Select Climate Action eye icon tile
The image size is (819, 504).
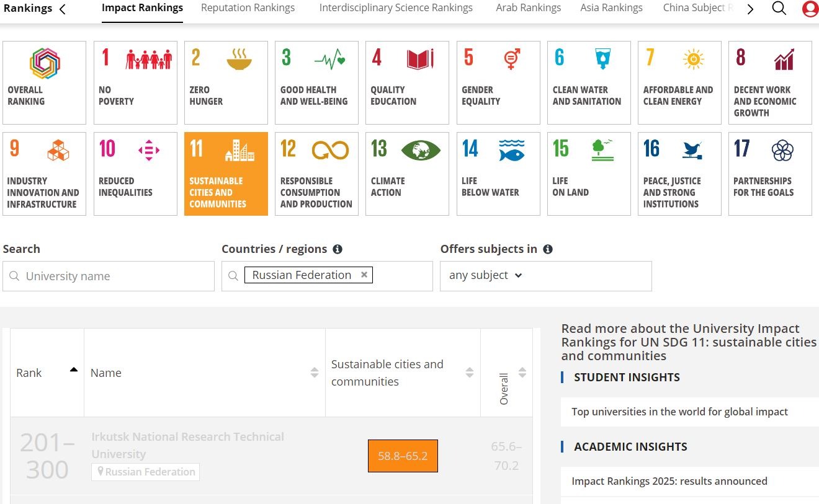[x=407, y=174]
